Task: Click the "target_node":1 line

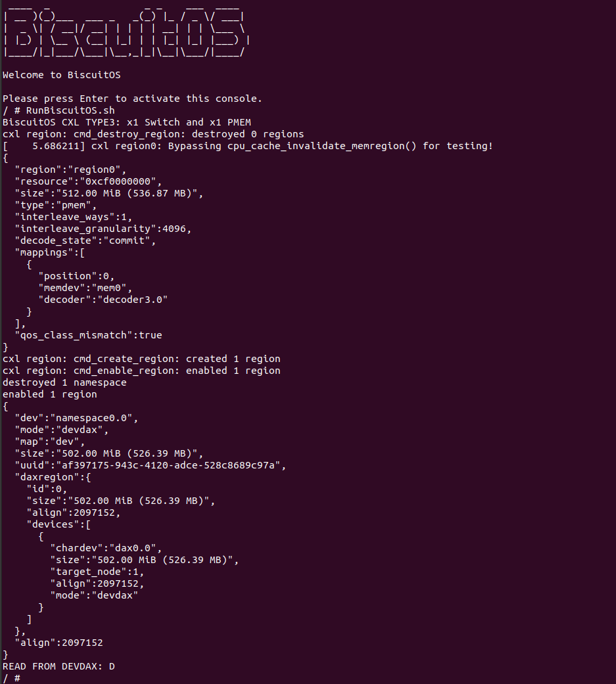Action: coord(97,572)
